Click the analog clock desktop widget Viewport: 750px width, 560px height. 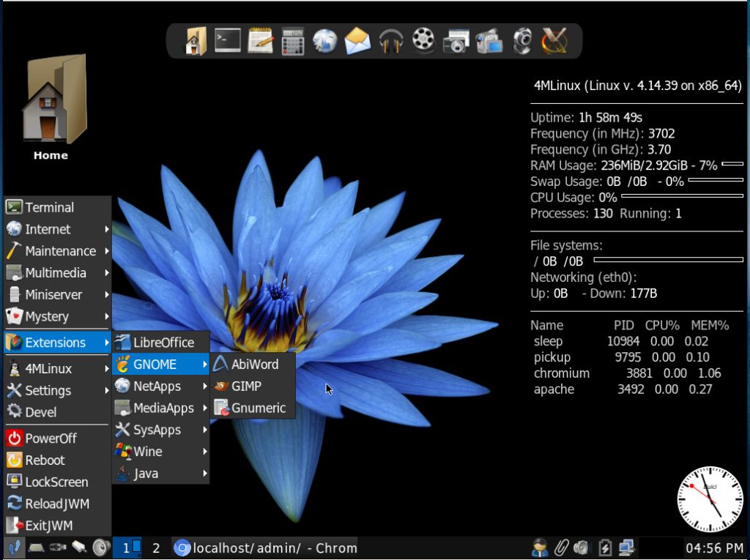point(710,499)
